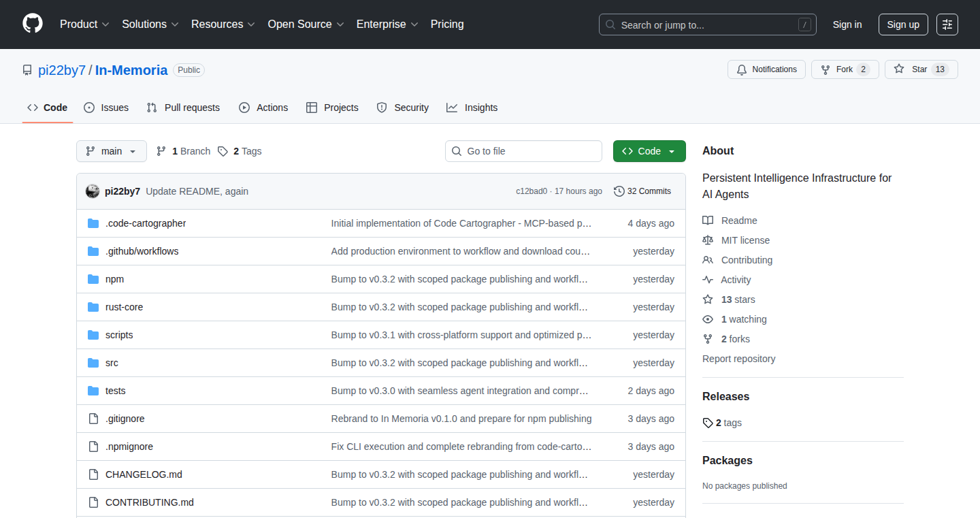Switch to the Security tab
Viewport: 980px width, 518px height.
pos(403,108)
